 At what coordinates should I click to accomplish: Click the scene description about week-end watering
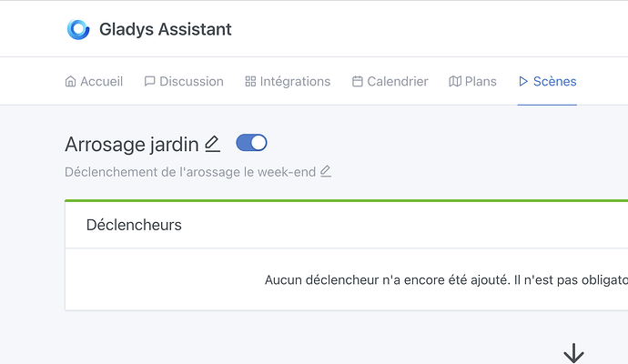point(191,171)
